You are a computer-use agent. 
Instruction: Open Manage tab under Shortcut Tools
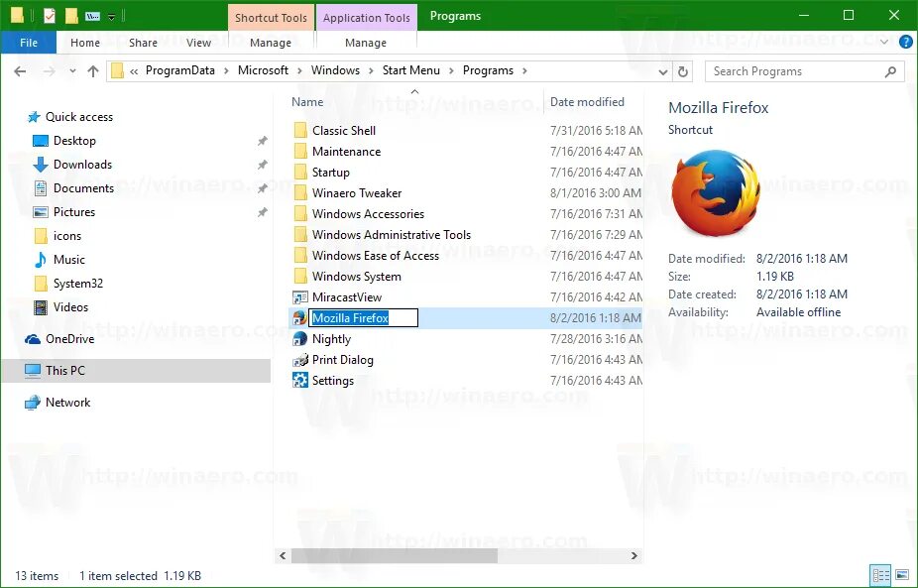coord(271,43)
